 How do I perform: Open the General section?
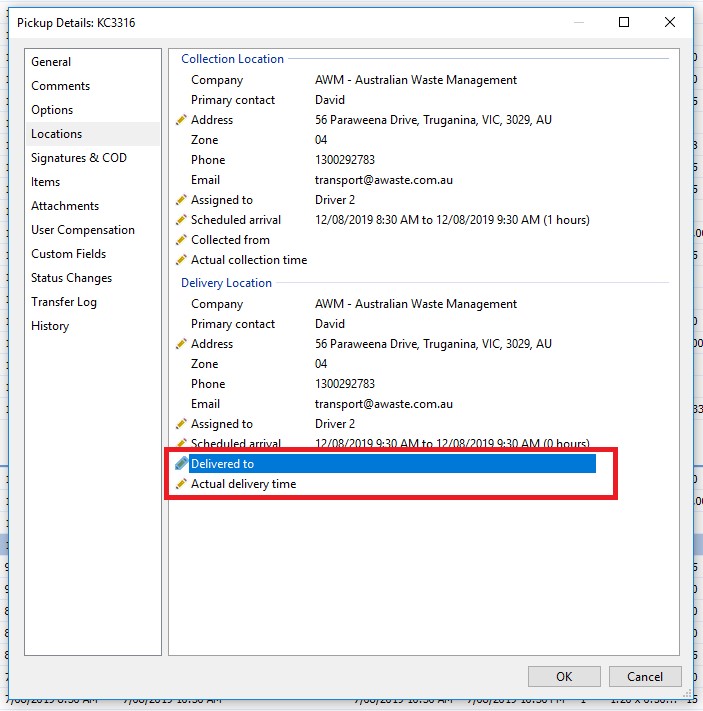[51, 62]
